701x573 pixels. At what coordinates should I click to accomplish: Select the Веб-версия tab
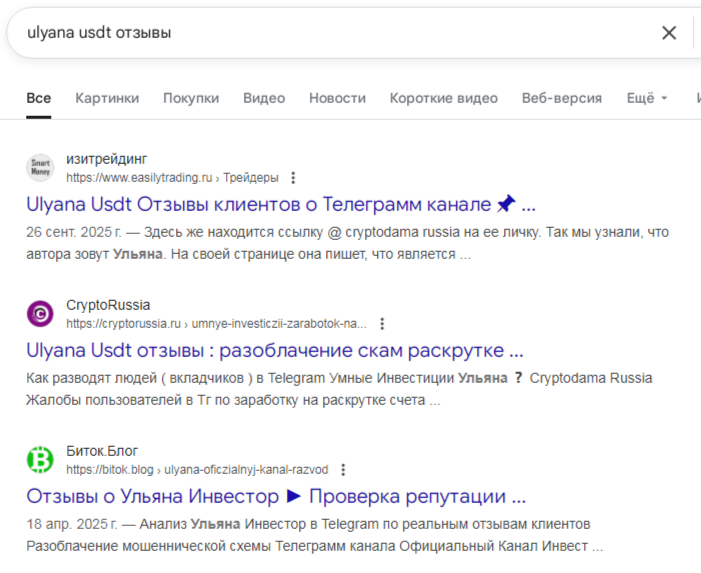561,98
